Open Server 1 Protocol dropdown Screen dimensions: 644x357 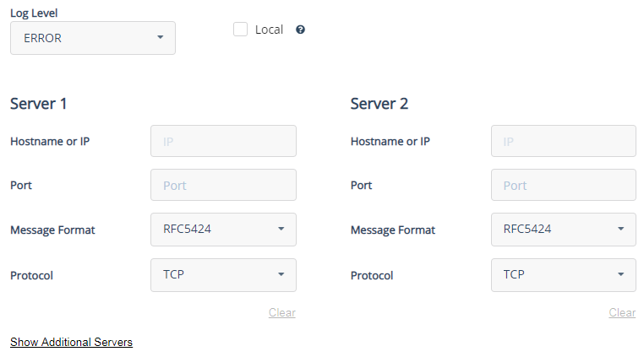click(x=223, y=274)
